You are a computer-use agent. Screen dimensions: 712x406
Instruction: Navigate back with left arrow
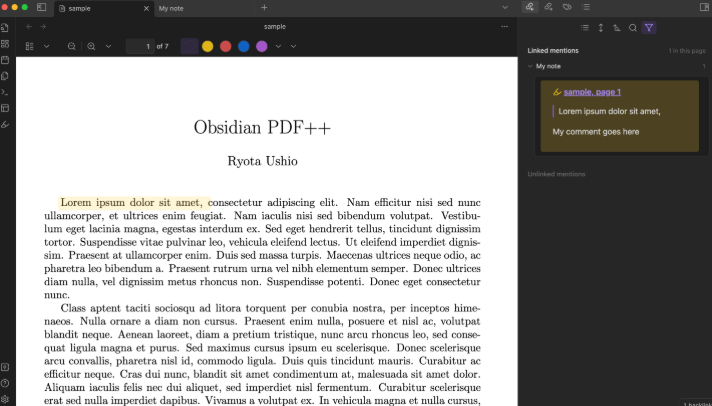(29, 26)
